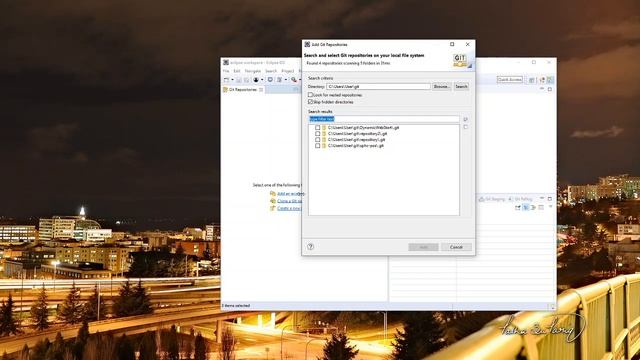Close the Add Git Repositories dialog

pos(468,44)
